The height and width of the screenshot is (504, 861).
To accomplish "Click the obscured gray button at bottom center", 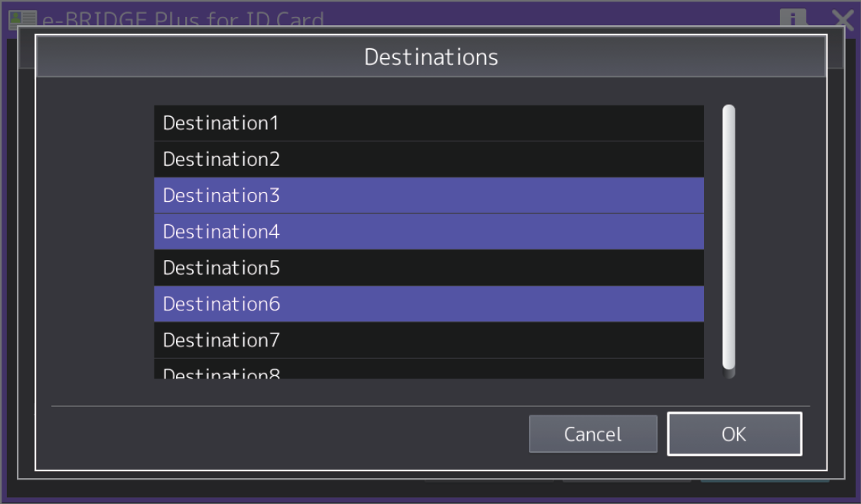I will click(489, 480).
